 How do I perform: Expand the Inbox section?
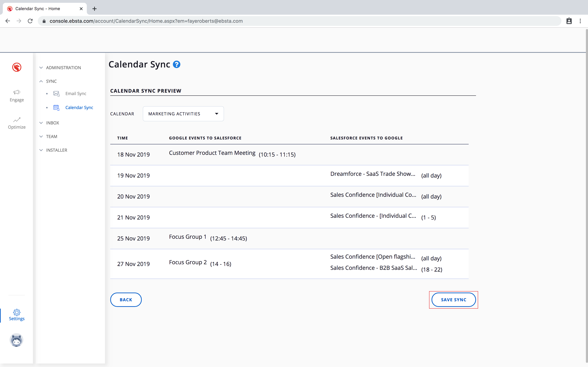click(x=52, y=123)
